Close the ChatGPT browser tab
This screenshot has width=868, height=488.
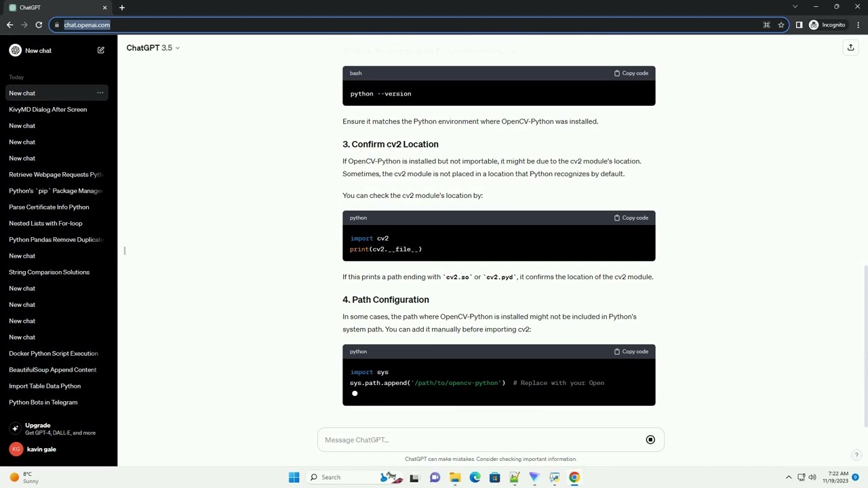click(x=104, y=7)
